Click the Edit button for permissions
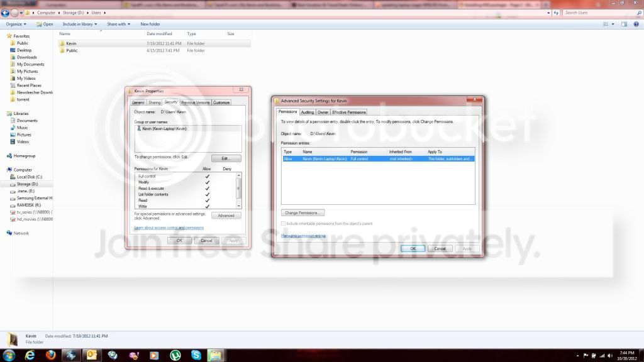This screenshot has height=362, width=644. pyautogui.click(x=226, y=158)
